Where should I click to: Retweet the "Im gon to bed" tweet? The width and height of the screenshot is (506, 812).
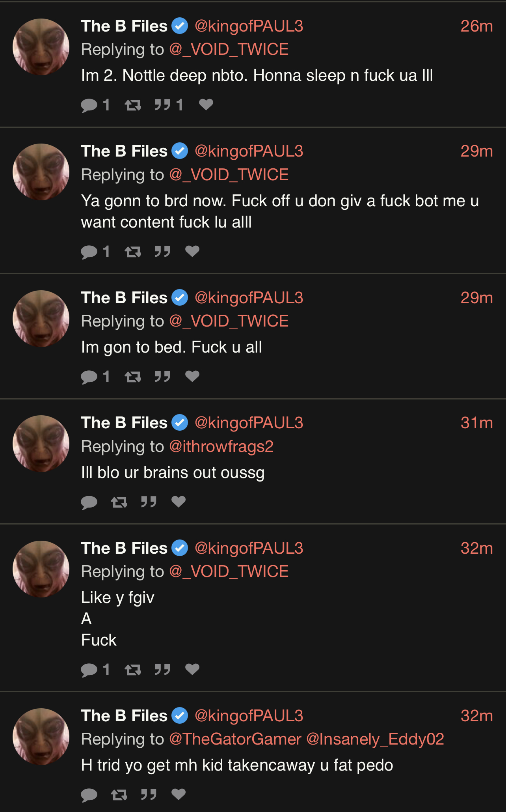[x=133, y=377]
